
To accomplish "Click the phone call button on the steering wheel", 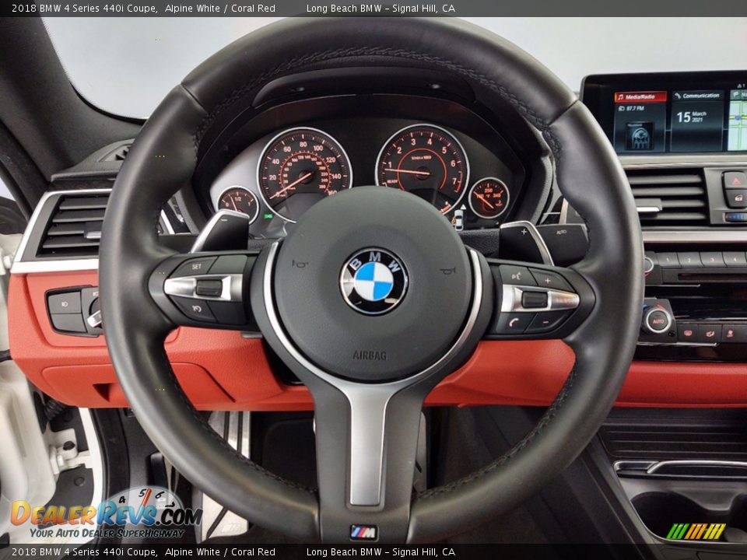I will click(513, 322).
